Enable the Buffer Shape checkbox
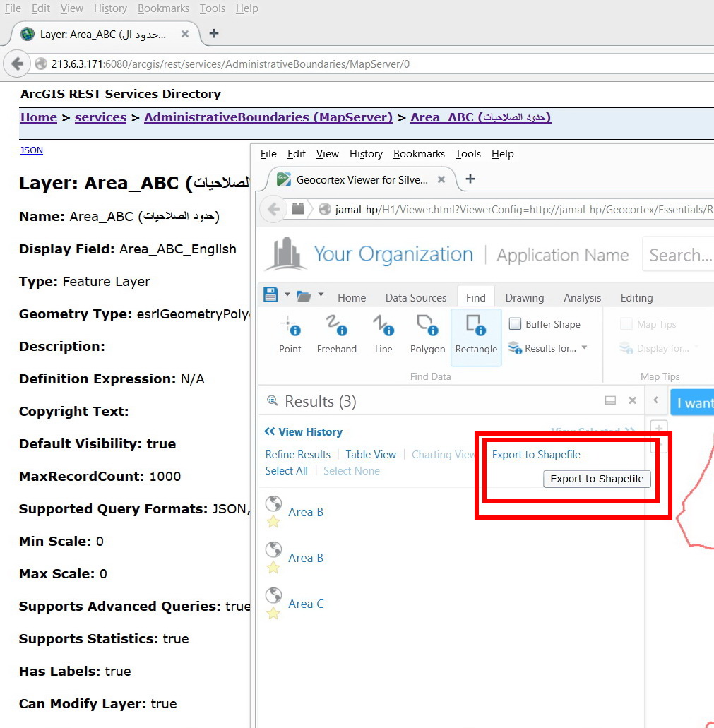Image resolution: width=714 pixels, height=728 pixels. 515,323
